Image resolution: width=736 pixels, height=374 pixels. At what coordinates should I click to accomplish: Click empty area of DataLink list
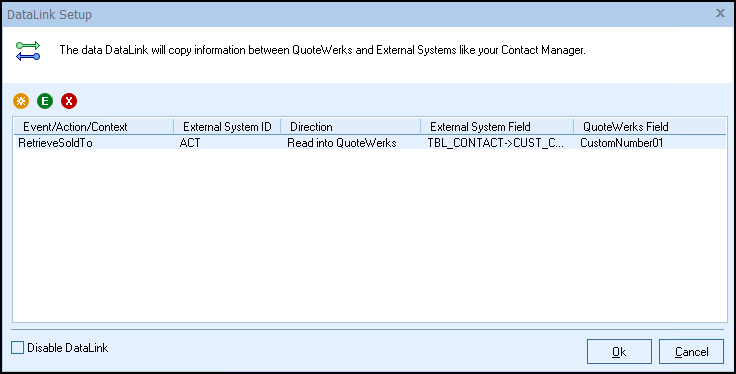click(x=370, y=235)
